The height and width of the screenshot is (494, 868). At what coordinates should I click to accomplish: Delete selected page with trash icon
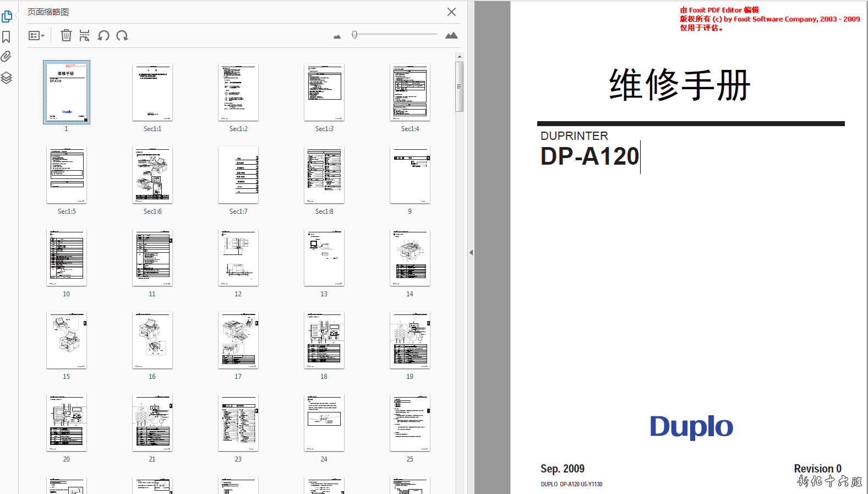(66, 36)
